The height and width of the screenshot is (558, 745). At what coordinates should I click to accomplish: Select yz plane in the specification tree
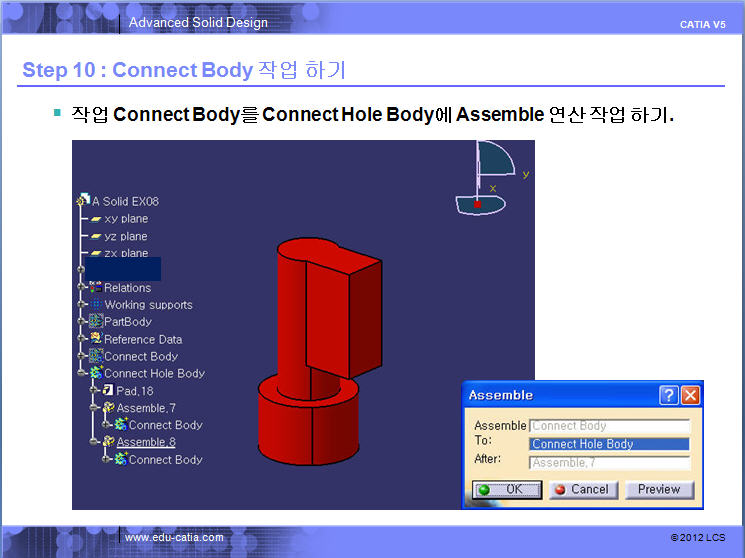pyautogui.click(x=125, y=236)
